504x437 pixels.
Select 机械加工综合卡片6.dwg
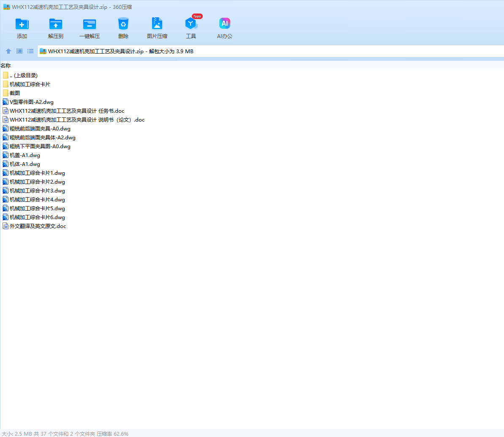pos(34,217)
